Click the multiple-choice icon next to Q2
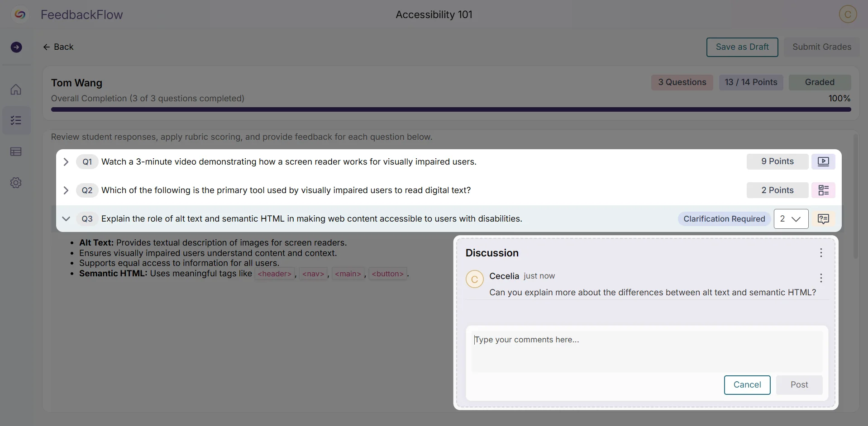 click(824, 190)
